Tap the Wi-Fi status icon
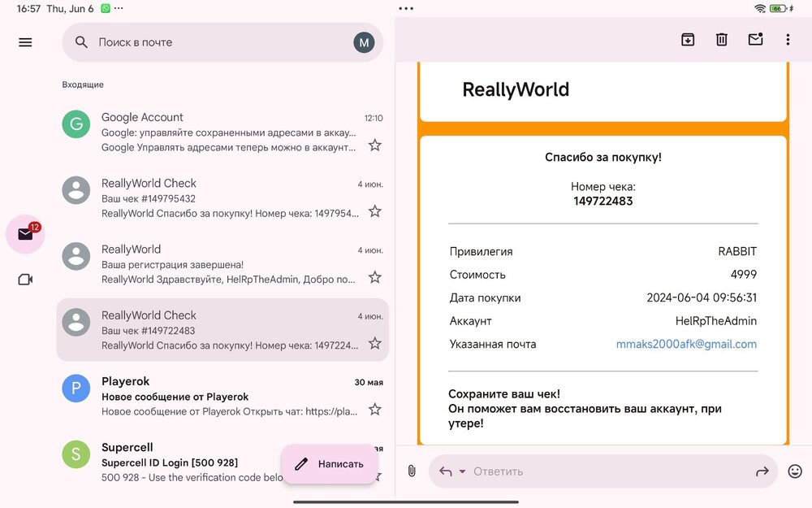The height and width of the screenshot is (508, 812). pos(760,8)
